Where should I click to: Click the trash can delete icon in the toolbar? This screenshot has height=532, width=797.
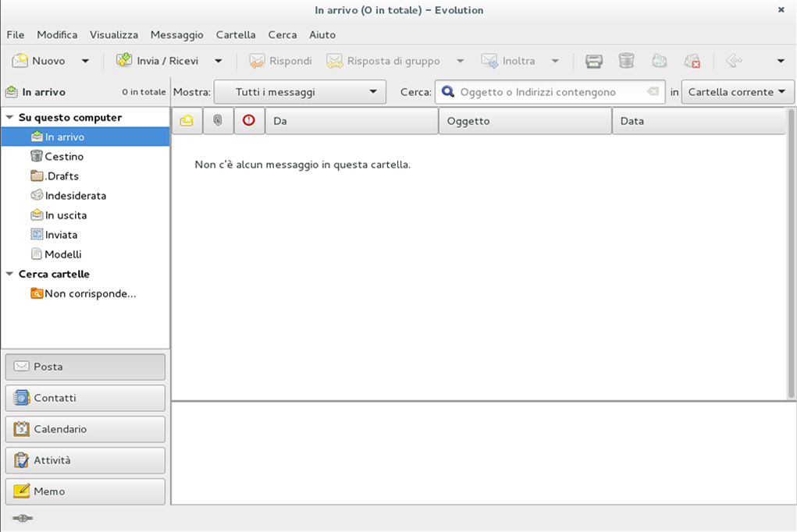tap(626, 61)
